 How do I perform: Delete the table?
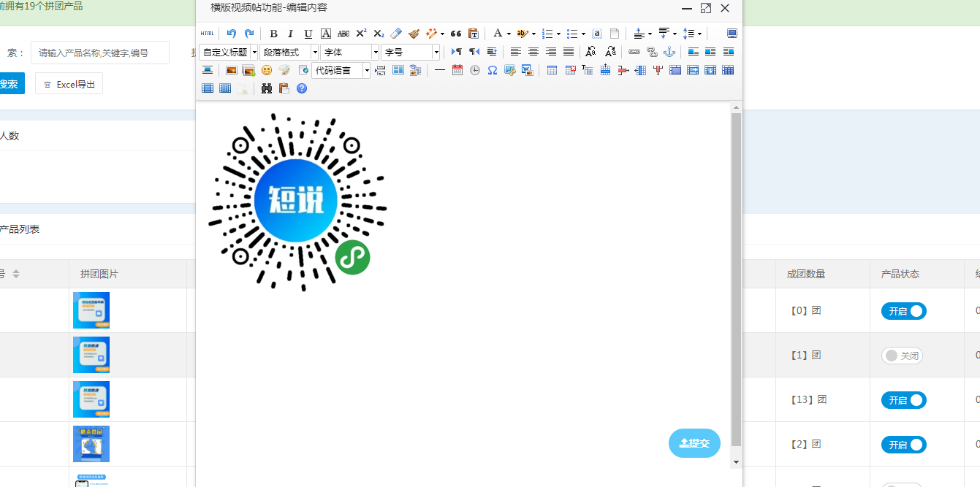point(570,70)
